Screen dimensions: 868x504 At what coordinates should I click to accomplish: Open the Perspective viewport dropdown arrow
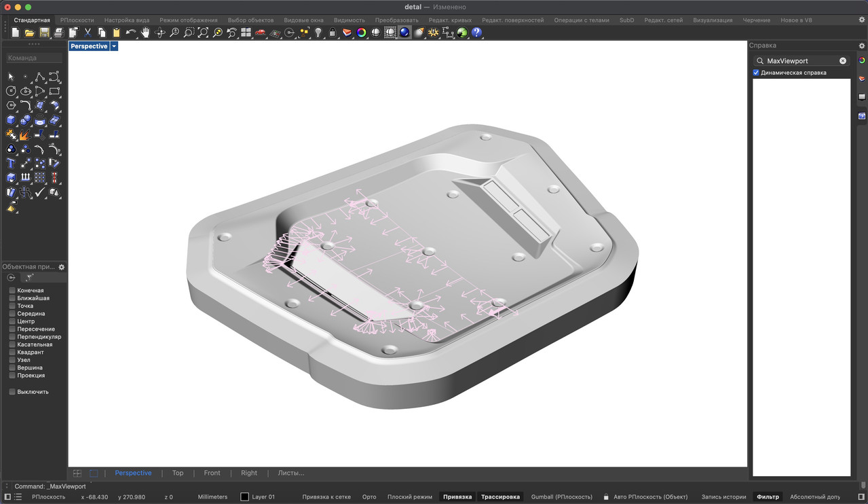click(x=114, y=46)
